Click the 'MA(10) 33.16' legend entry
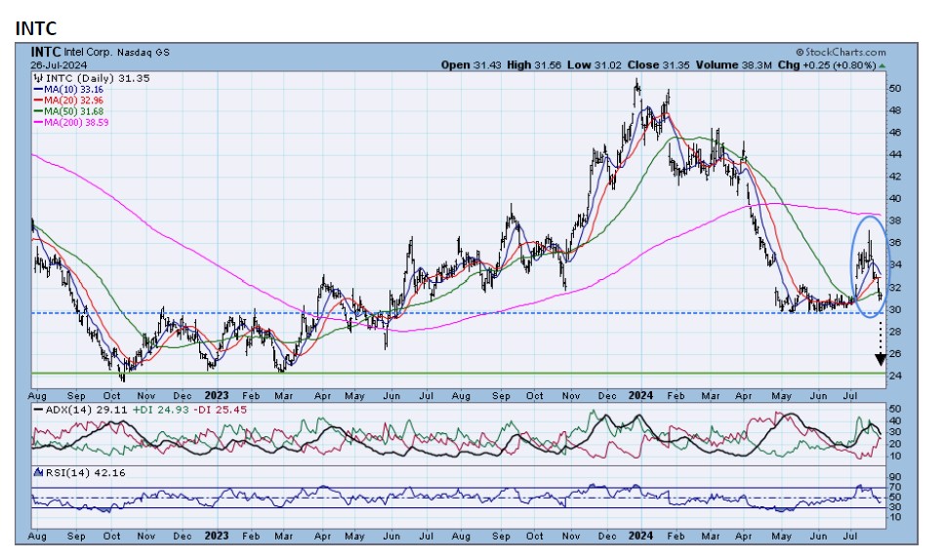Screen dimensions: 945x560 pos(73,89)
